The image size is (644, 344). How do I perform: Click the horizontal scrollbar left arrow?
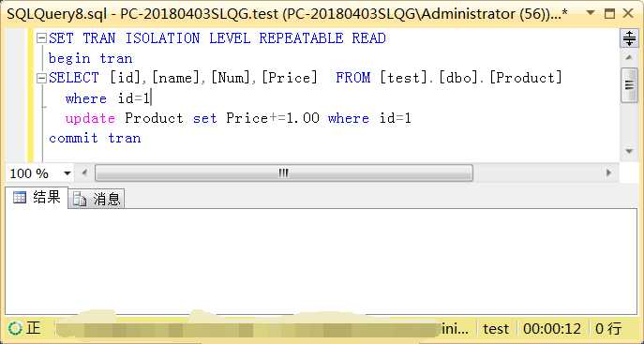[x=84, y=172]
